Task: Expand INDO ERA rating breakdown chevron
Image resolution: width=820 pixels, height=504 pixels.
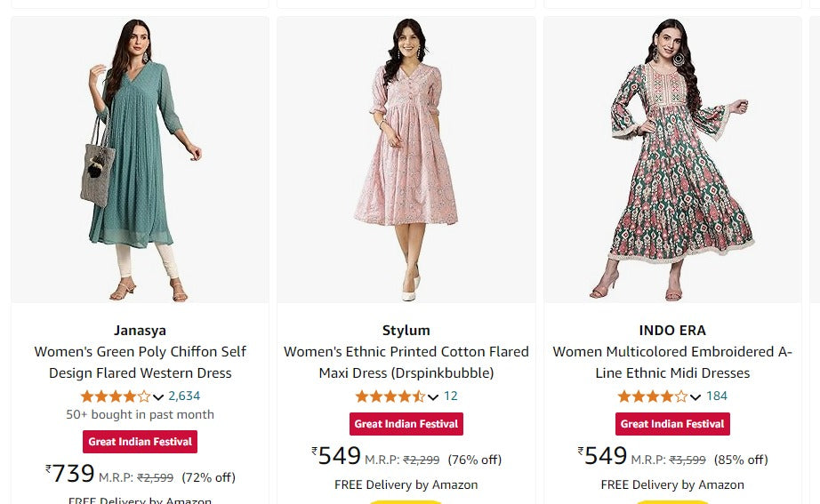Action: click(x=695, y=397)
